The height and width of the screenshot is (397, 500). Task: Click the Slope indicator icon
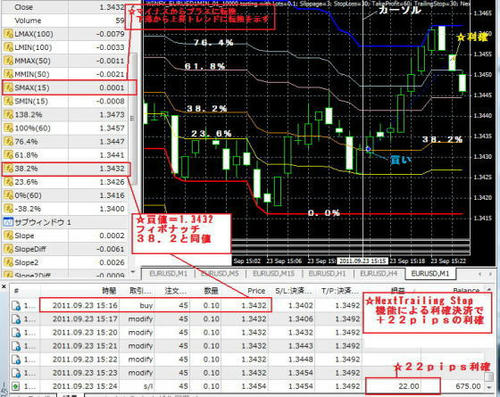pos(8,236)
